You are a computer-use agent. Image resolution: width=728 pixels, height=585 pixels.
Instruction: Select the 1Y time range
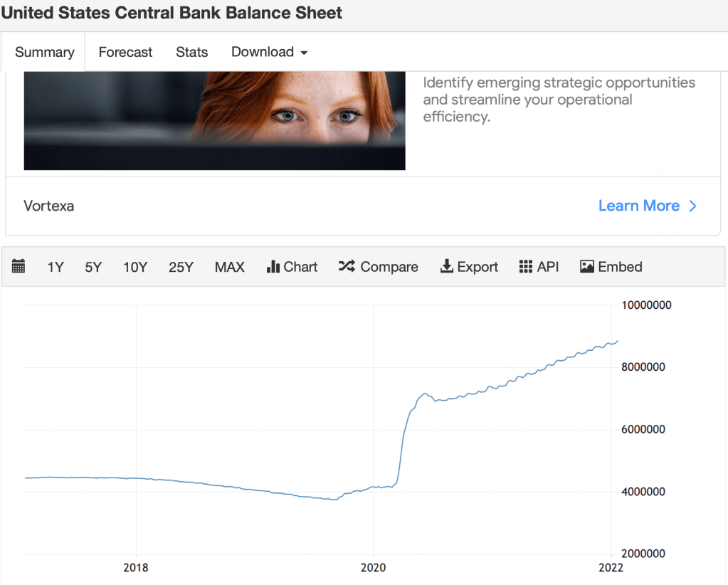coord(56,267)
